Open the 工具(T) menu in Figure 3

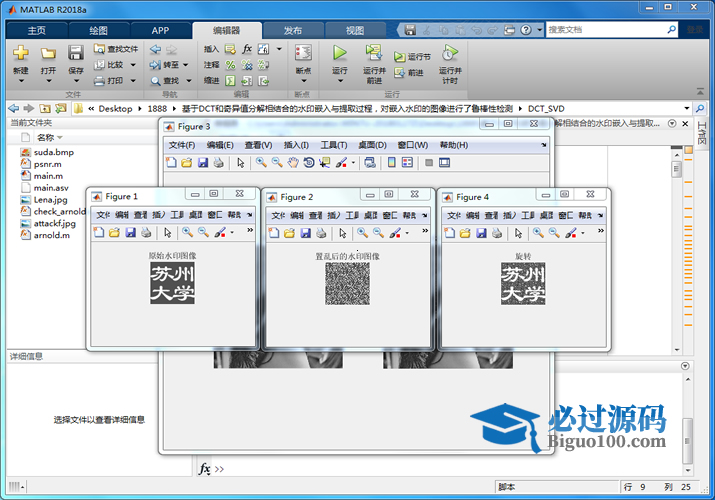point(334,145)
